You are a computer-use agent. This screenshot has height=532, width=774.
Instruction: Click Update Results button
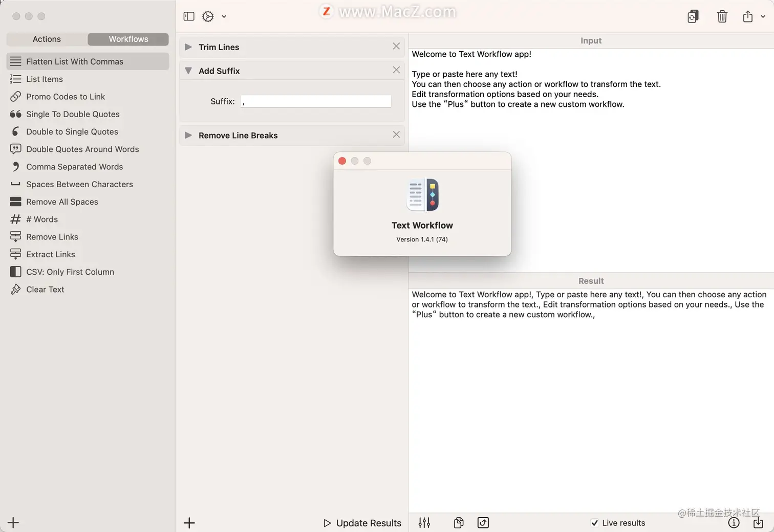(x=362, y=523)
